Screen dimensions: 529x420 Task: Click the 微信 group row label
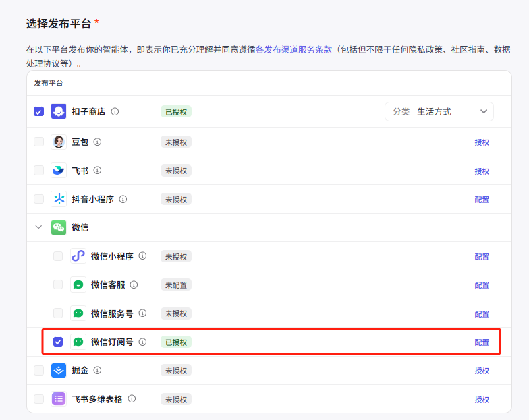click(x=80, y=227)
